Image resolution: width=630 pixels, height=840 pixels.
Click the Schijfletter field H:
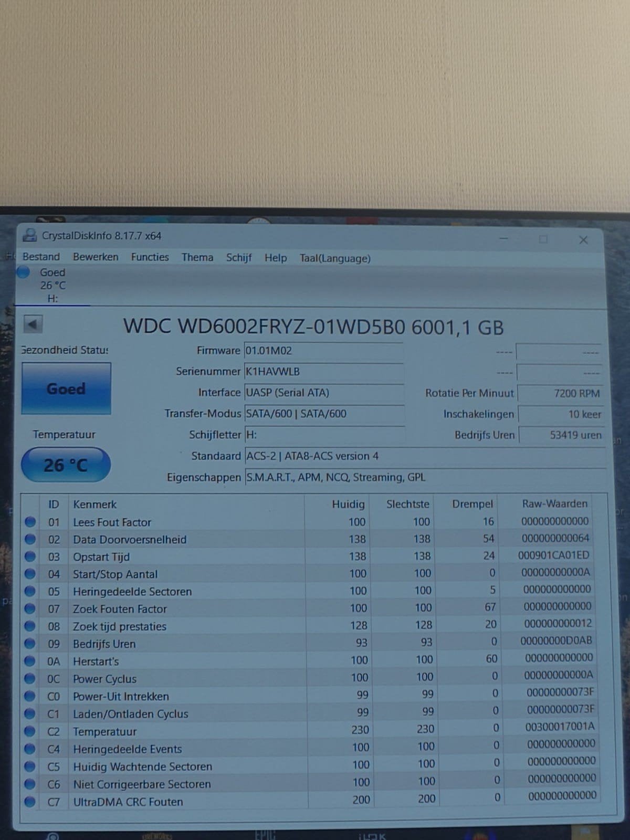click(x=324, y=435)
